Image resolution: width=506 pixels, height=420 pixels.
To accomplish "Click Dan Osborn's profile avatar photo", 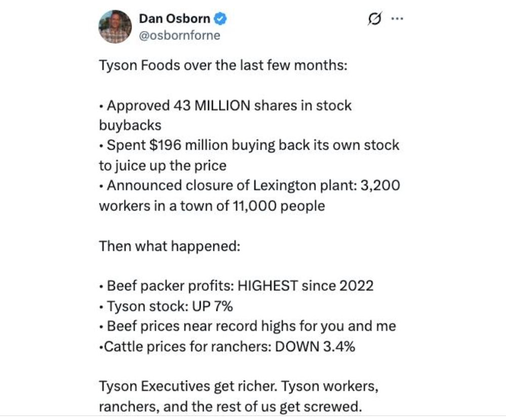I will [x=115, y=27].
